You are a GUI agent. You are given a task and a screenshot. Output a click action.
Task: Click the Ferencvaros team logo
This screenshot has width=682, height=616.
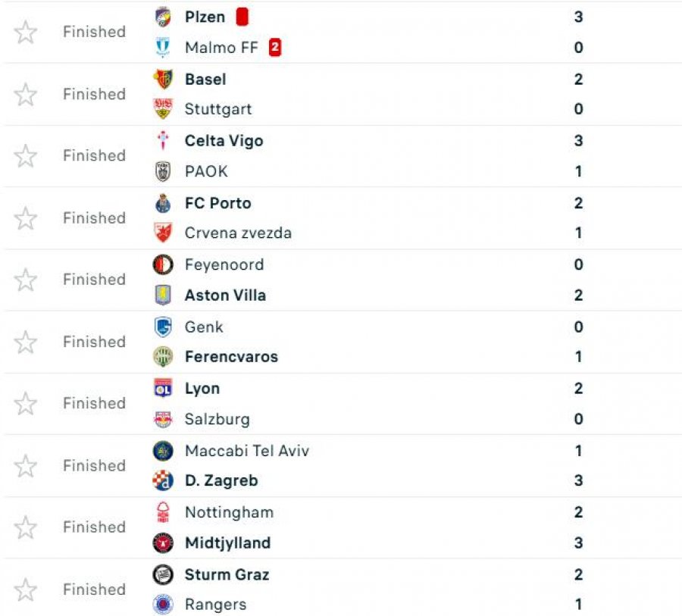(163, 357)
